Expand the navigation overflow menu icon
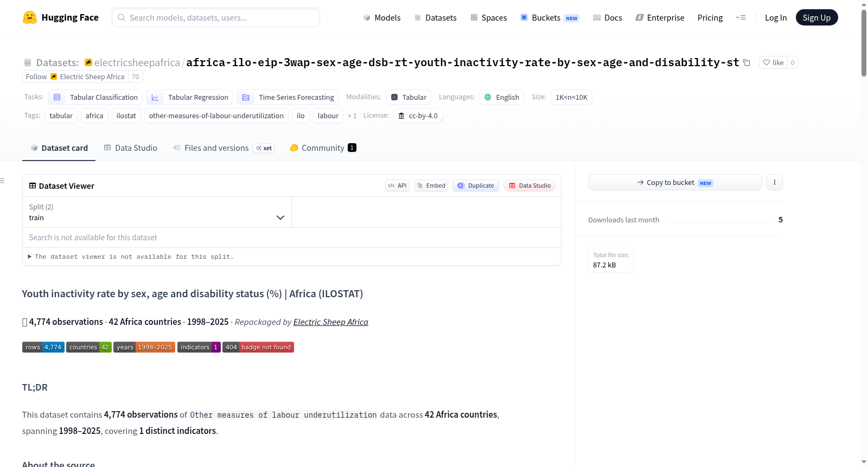This screenshot has height=467, width=868. (741, 17)
